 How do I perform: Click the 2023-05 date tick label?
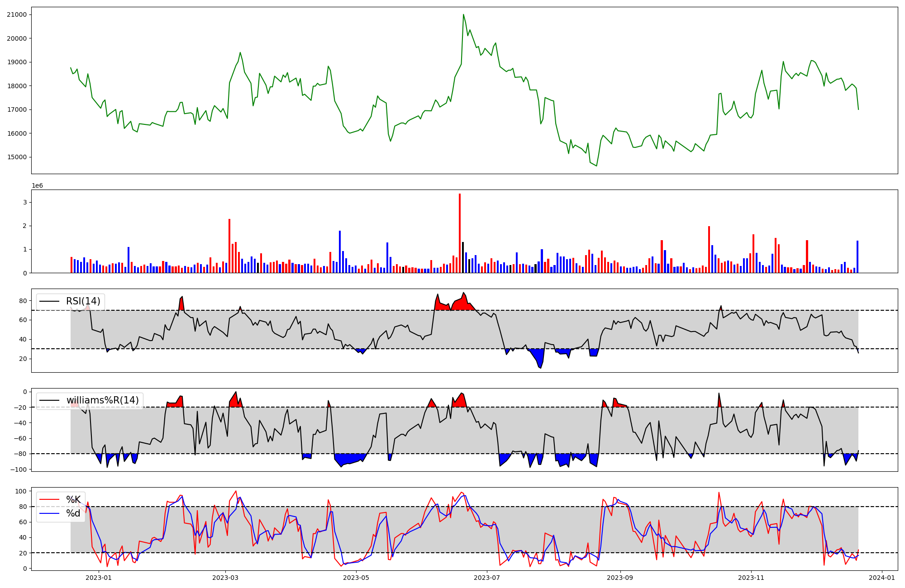[x=356, y=578]
